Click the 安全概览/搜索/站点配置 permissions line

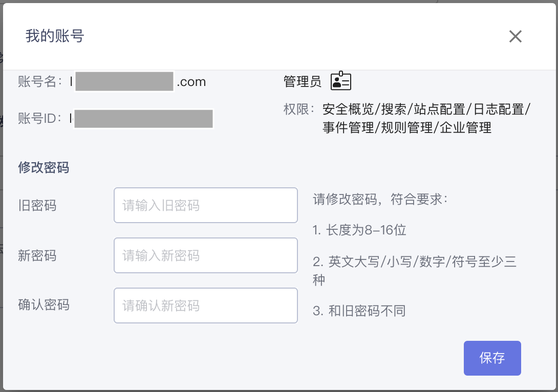(x=426, y=109)
